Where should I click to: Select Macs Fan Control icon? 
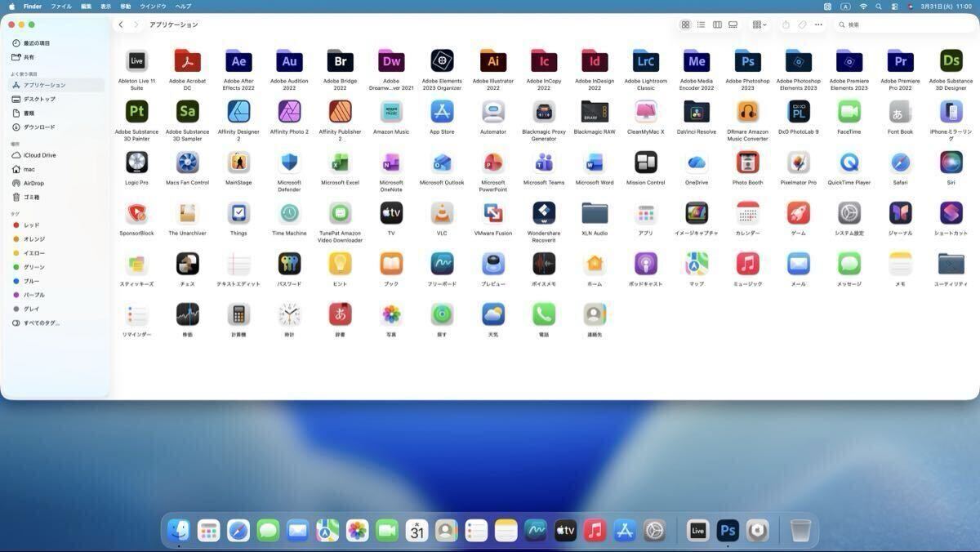tap(188, 162)
